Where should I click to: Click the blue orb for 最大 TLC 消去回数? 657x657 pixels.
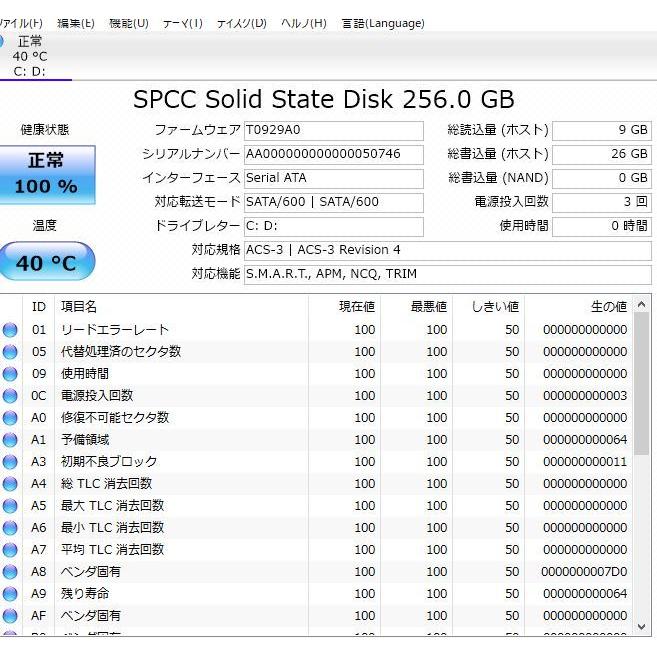click(x=10, y=506)
